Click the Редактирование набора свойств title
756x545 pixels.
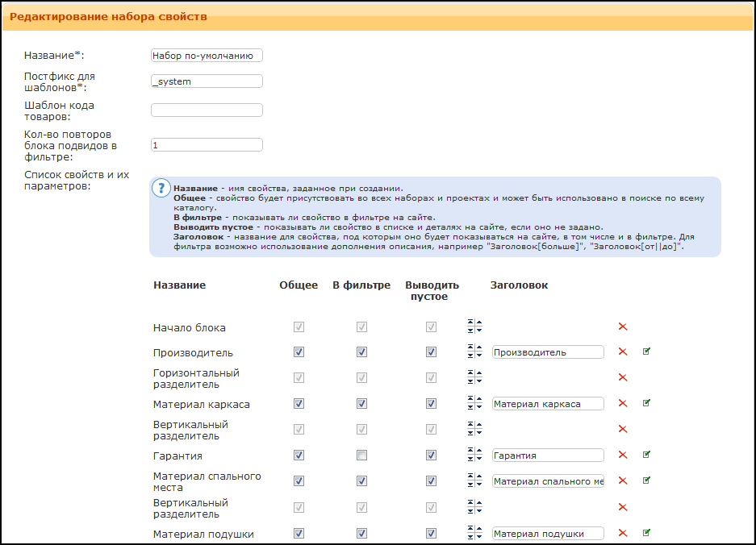(108, 17)
